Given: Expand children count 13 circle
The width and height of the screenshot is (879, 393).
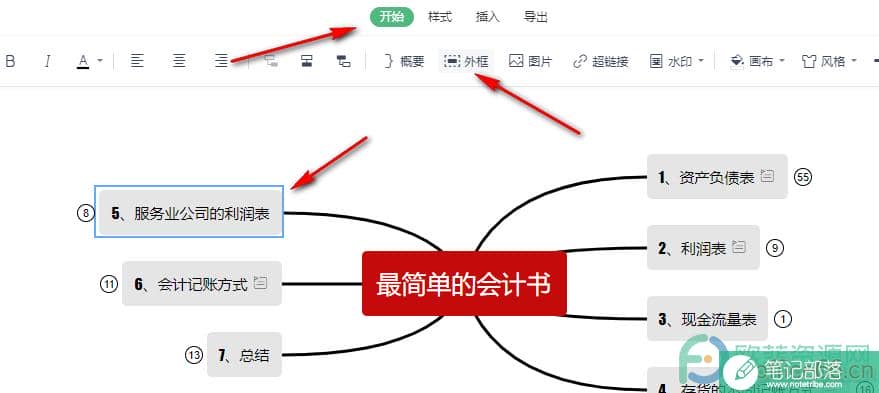Looking at the screenshot, I should click(x=194, y=355).
